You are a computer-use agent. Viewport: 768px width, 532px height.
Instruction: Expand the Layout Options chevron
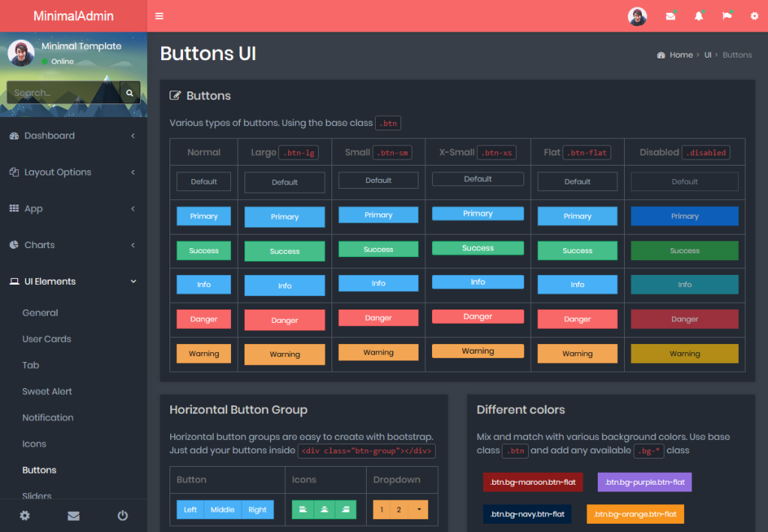(133, 172)
